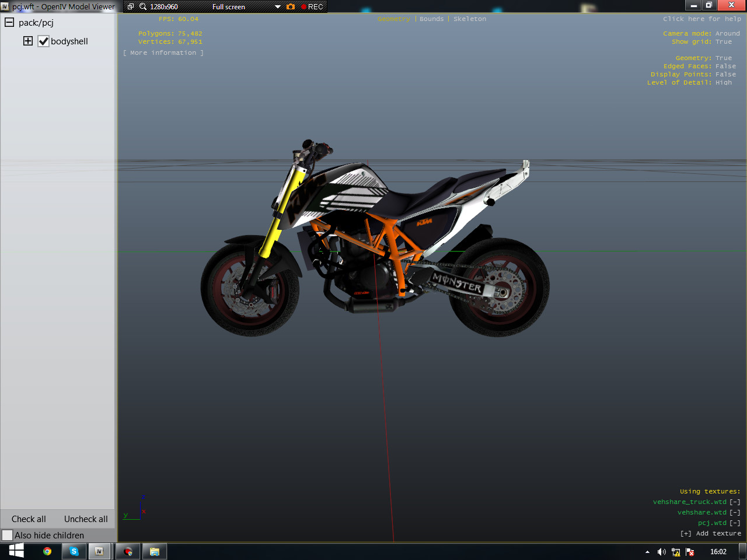The image size is (747, 560).
Task: Click the recorder magnifier zoom icon
Action: pyautogui.click(x=143, y=6)
